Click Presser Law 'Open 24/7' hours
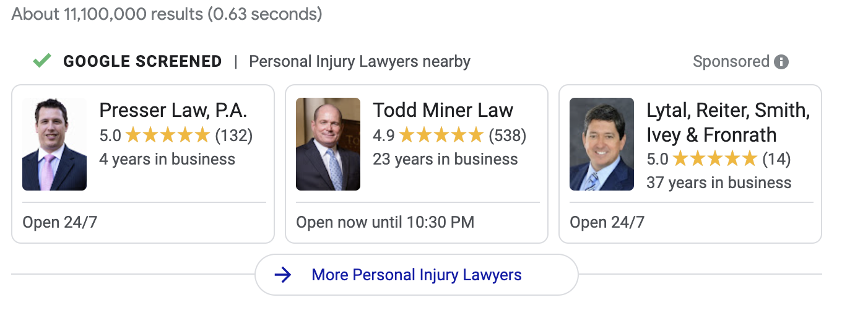The image size is (868, 318). point(60,223)
